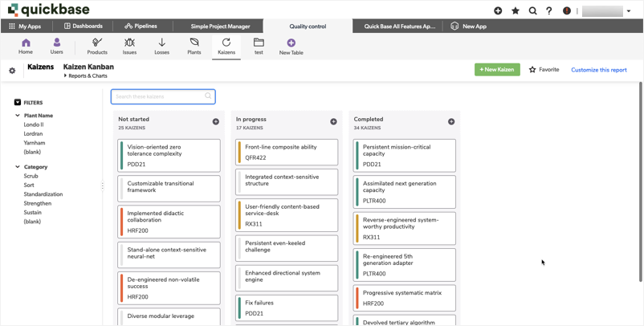
Task: Click the New Kaizen button
Action: coord(497,69)
